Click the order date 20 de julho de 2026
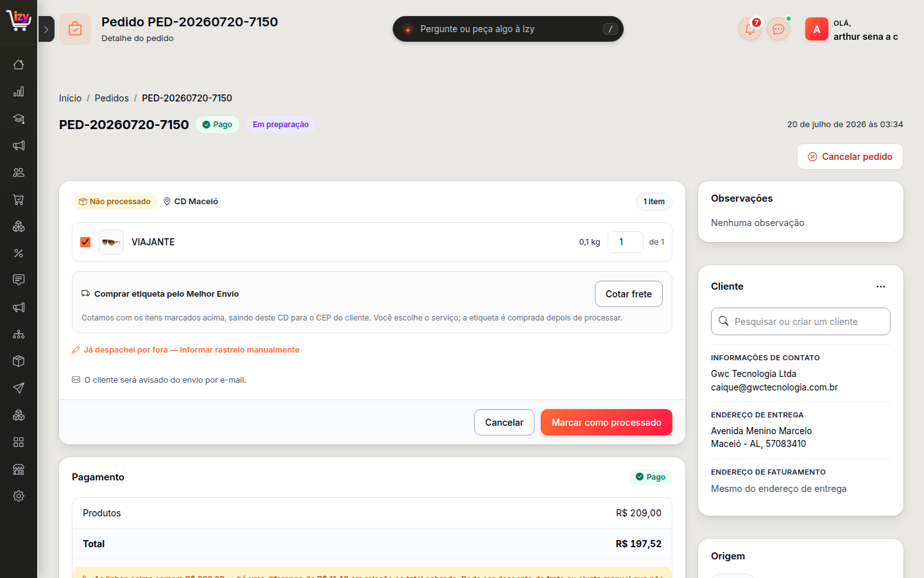Viewport: 924px width, 578px height. point(845,125)
